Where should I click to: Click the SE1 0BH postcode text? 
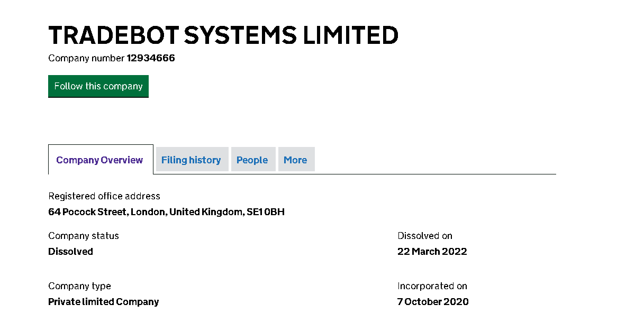[x=266, y=212]
